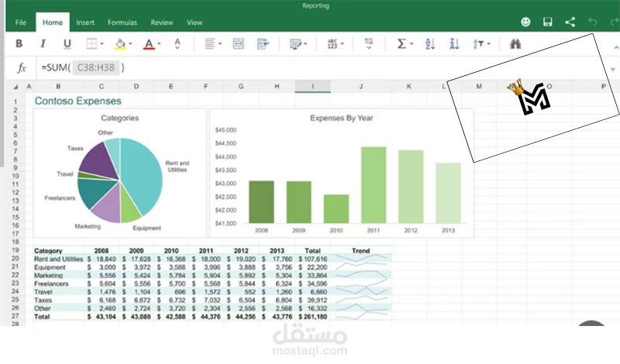
Task: Click the fx insert function icon
Action: (x=22, y=68)
